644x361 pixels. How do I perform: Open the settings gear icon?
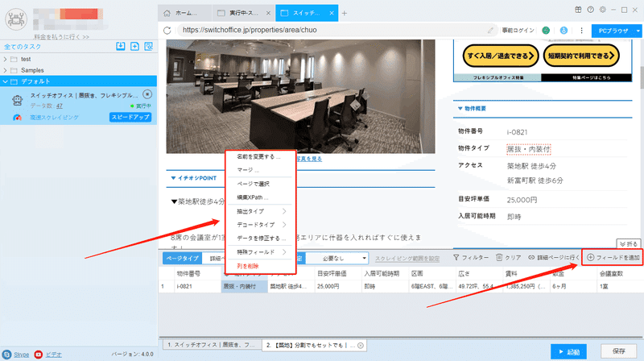602,10
